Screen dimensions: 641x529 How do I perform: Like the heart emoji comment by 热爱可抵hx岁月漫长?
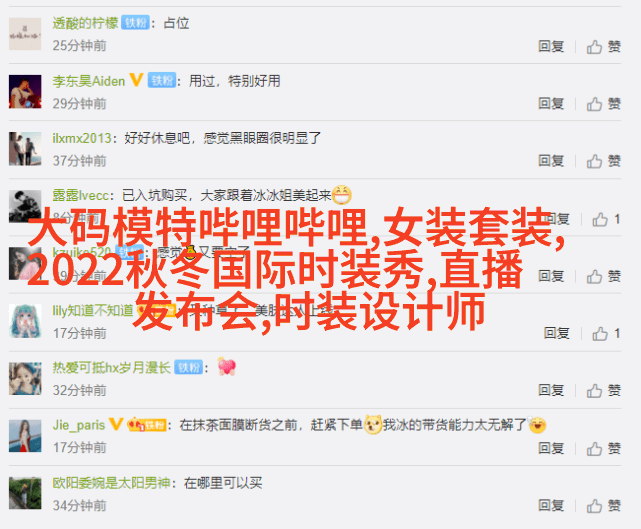tap(603, 390)
